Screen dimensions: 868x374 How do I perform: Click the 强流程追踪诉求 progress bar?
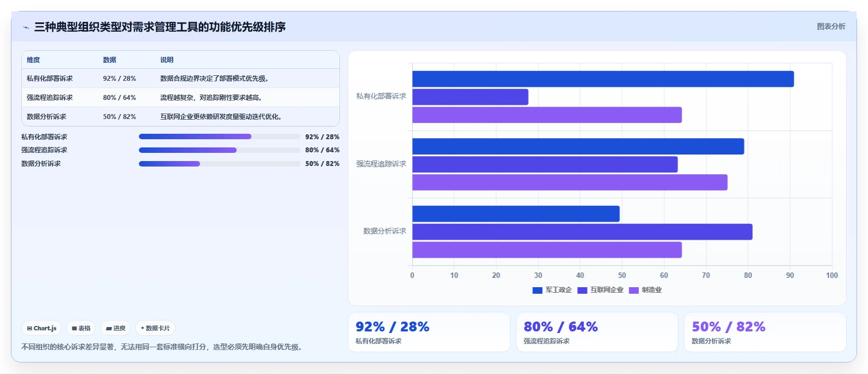tap(219, 150)
